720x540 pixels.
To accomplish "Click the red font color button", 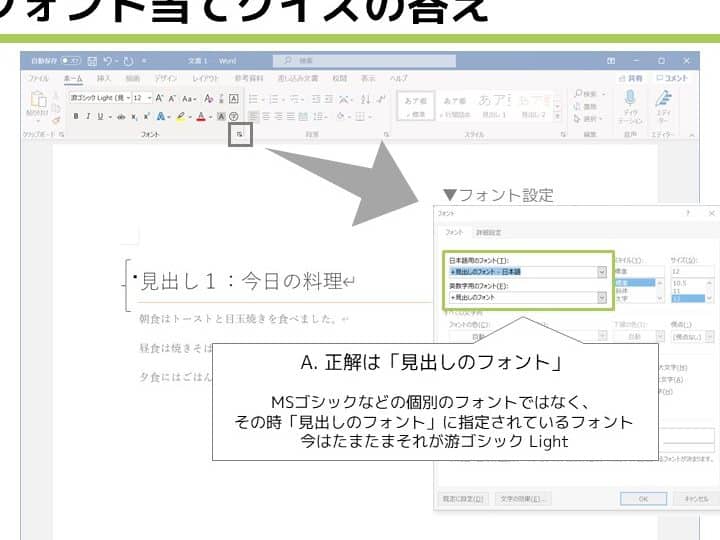I will pyautogui.click(x=201, y=116).
